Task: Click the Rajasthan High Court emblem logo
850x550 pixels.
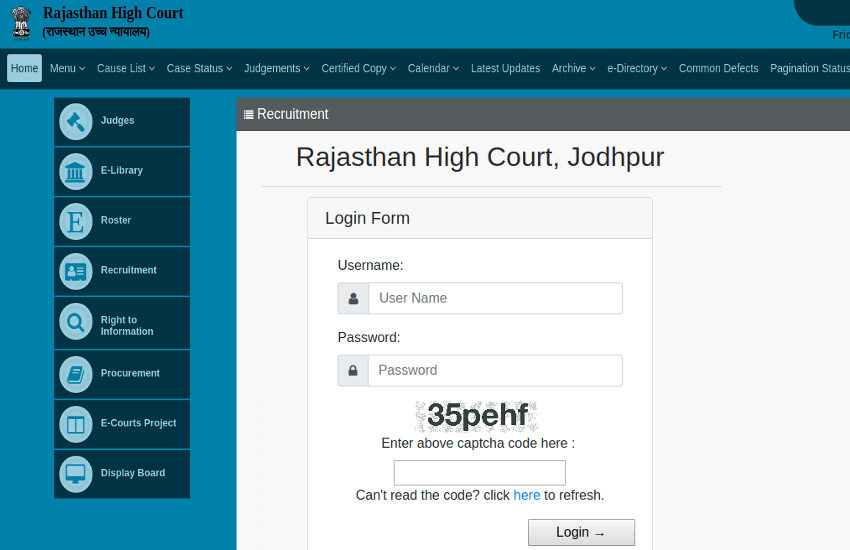Action: pyautogui.click(x=21, y=22)
